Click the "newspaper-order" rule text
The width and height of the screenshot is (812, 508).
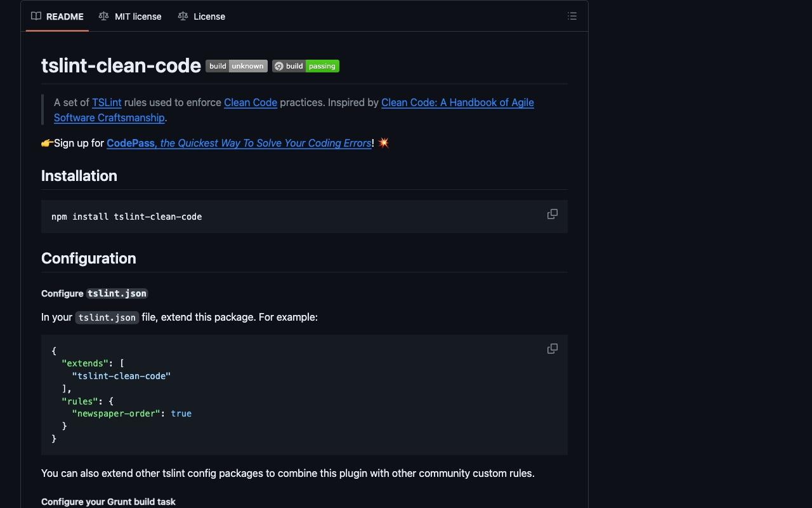pos(116,413)
